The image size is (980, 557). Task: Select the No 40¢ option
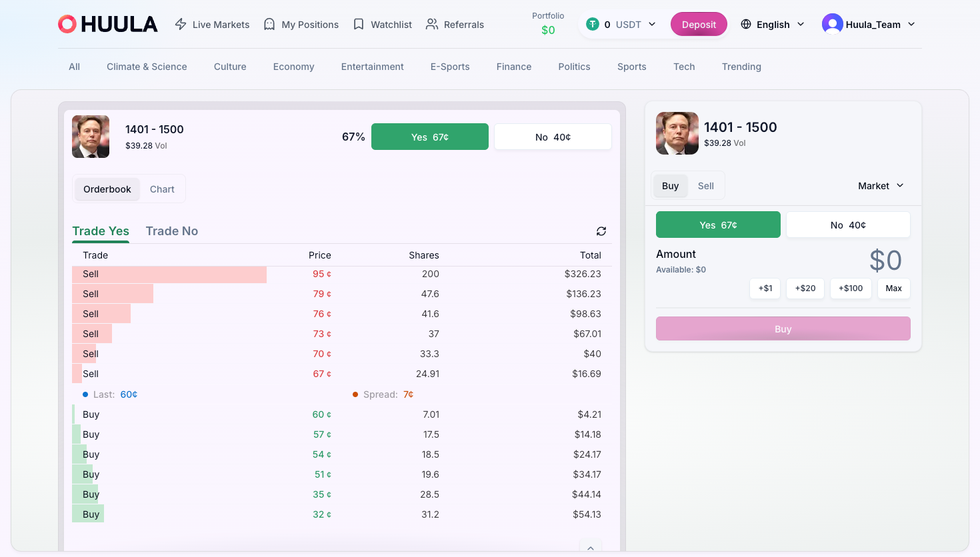[848, 225]
